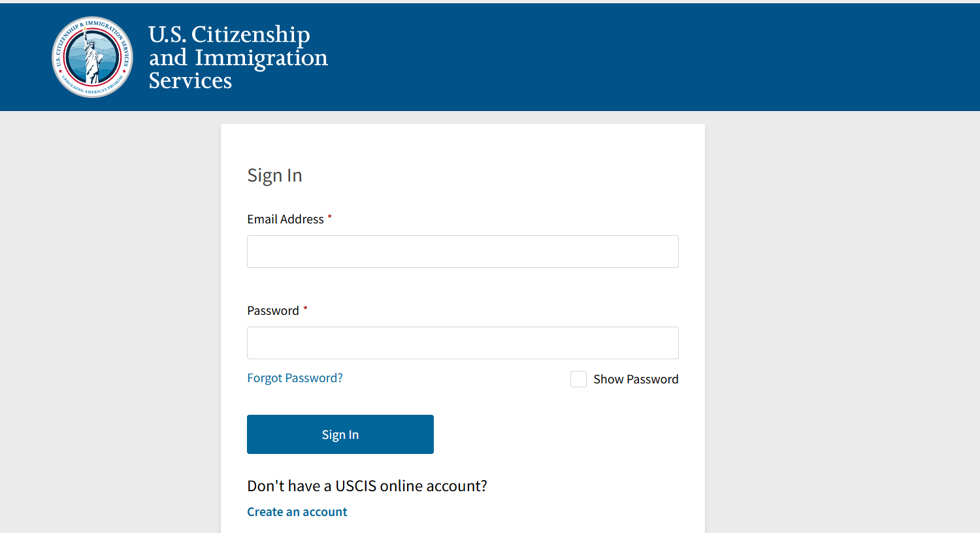Click the Email Address field label
The width and height of the screenshot is (980, 533).
click(x=286, y=219)
